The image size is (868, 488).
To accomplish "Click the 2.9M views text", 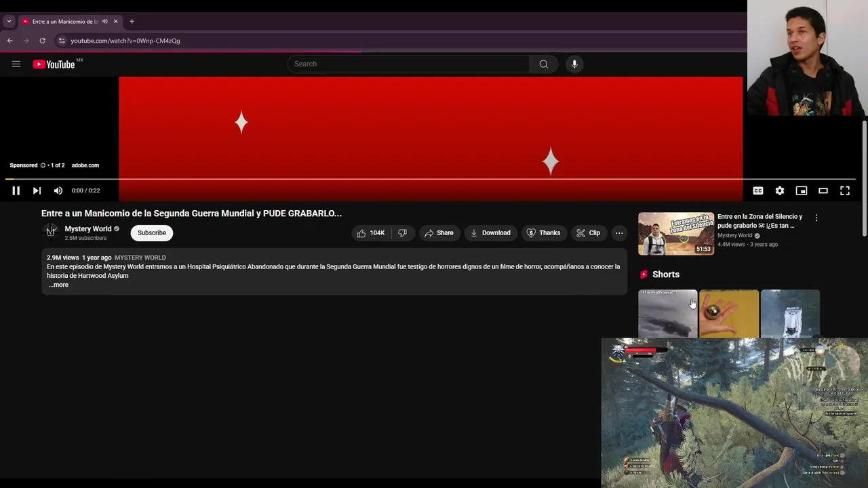I will click(x=62, y=258).
